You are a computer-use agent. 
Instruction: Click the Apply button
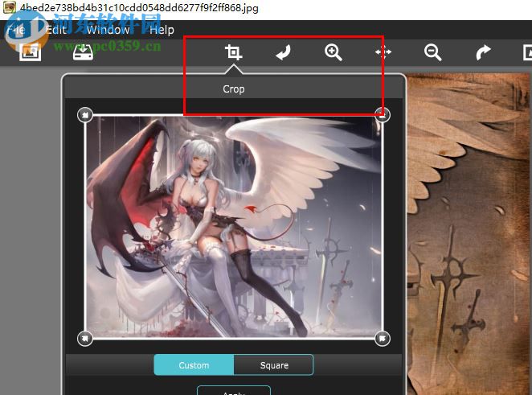[x=234, y=391]
